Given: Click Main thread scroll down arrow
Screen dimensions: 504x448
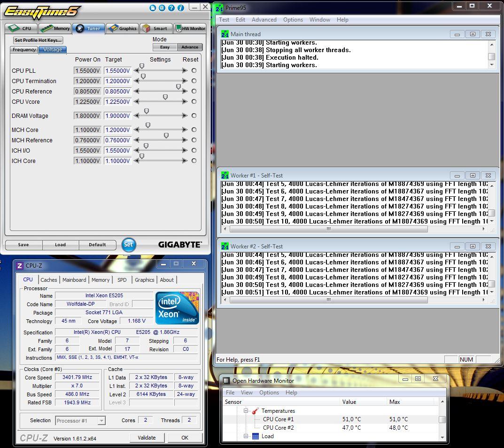Looking at the screenshot, I should (x=491, y=65).
